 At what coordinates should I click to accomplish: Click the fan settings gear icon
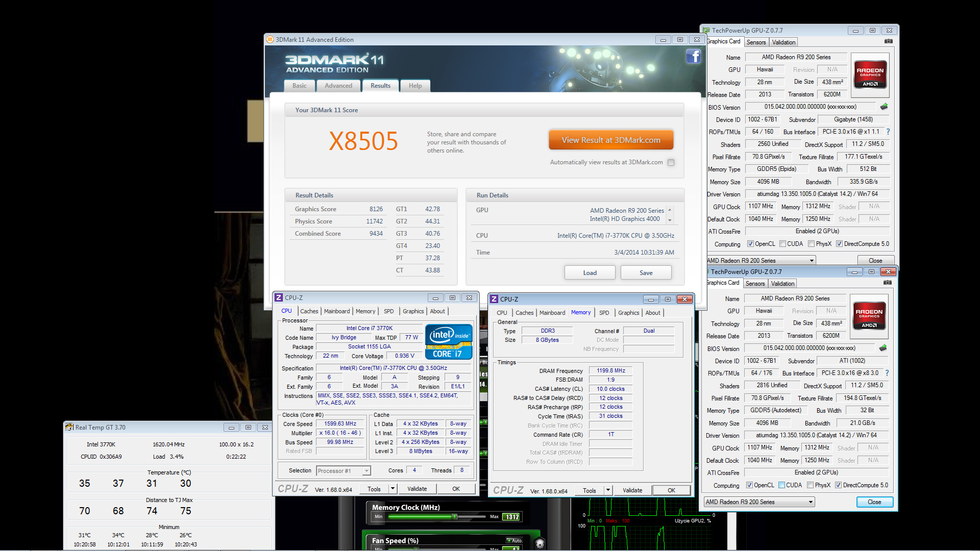540,544
